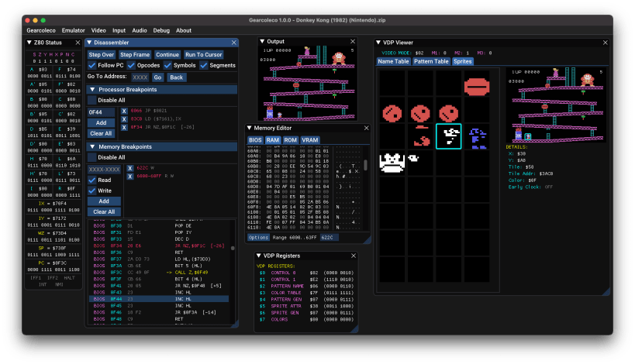Screen dimensions: 635x364
Task: Toggle the Symbols checkbox
Action: pyautogui.click(x=167, y=65)
